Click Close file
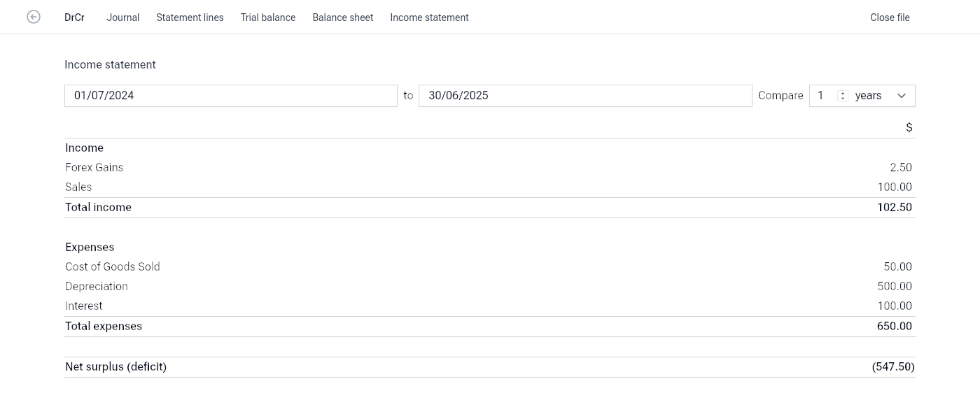980x400 pixels. pos(890,17)
